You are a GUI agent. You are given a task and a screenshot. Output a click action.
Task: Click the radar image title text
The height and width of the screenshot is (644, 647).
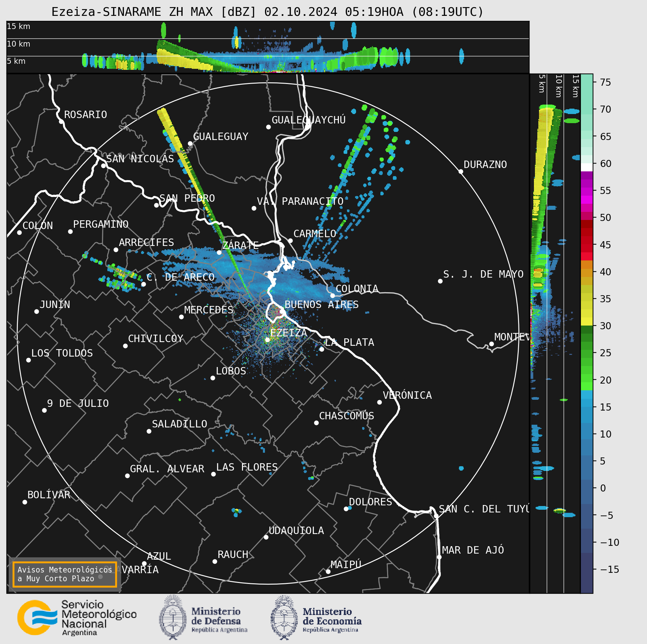click(x=268, y=12)
